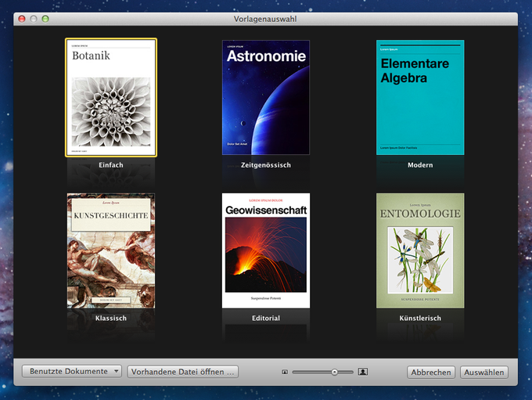The height and width of the screenshot is (400, 532).
Task: Confirm with the Auswählen button
Action: click(x=483, y=373)
